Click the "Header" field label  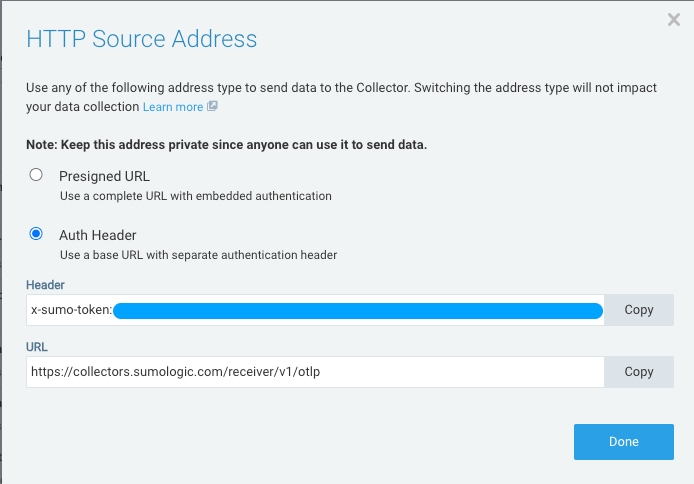coord(46,285)
